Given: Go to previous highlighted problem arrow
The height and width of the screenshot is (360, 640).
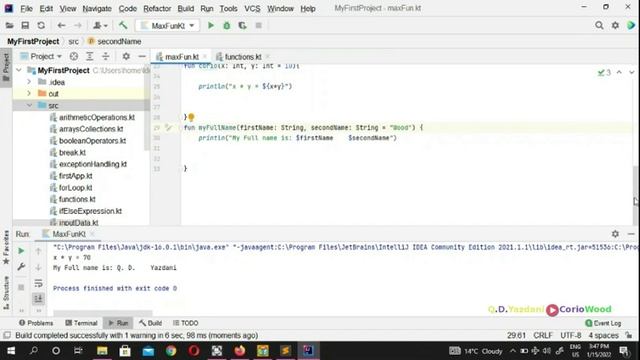Looking at the screenshot, I should [x=619, y=72].
